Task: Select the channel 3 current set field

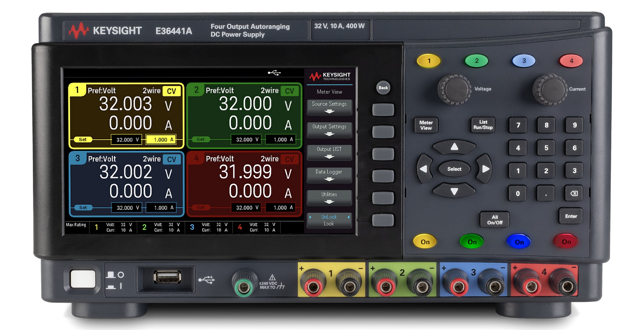Action: click(161, 208)
